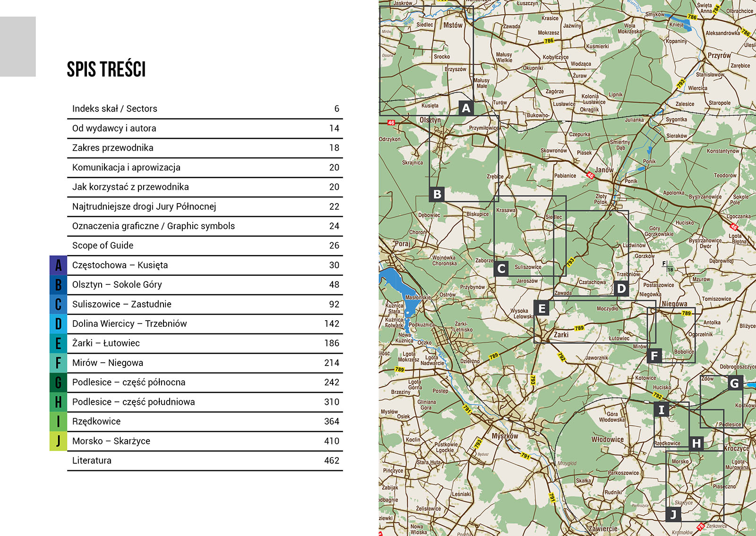Click map sector marker I near Hucisko
This screenshot has height=536, width=756.
661,410
